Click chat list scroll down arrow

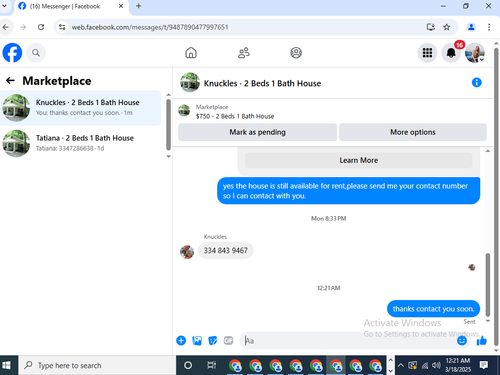coord(168,156)
